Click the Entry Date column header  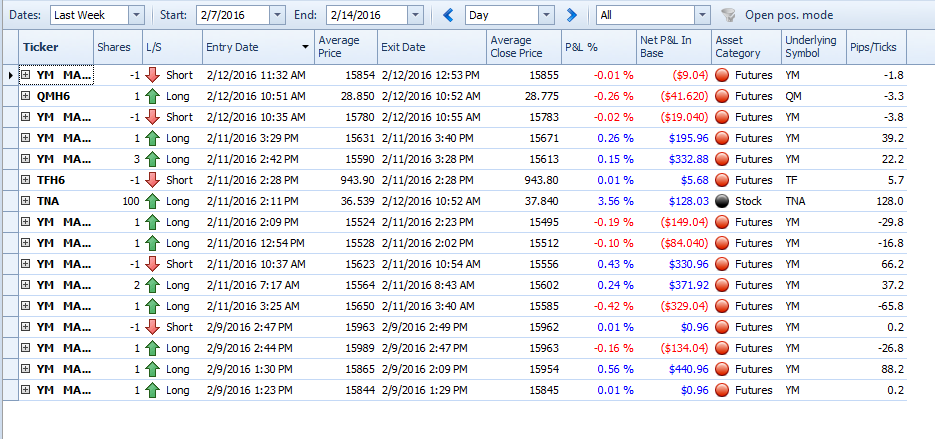click(x=258, y=47)
